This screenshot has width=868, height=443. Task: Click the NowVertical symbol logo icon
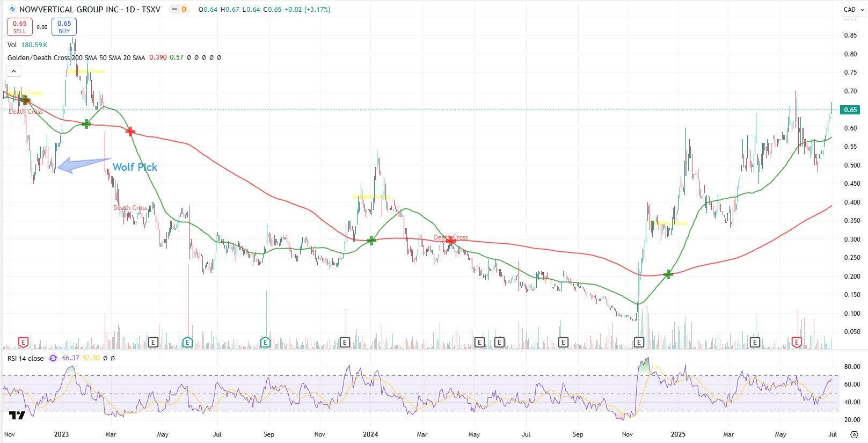click(12, 9)
